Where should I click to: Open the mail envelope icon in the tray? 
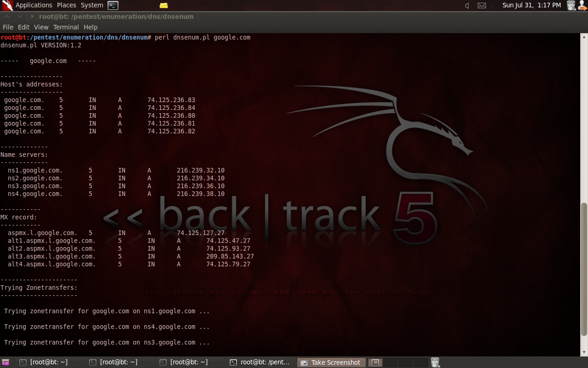tap(481, 6)
